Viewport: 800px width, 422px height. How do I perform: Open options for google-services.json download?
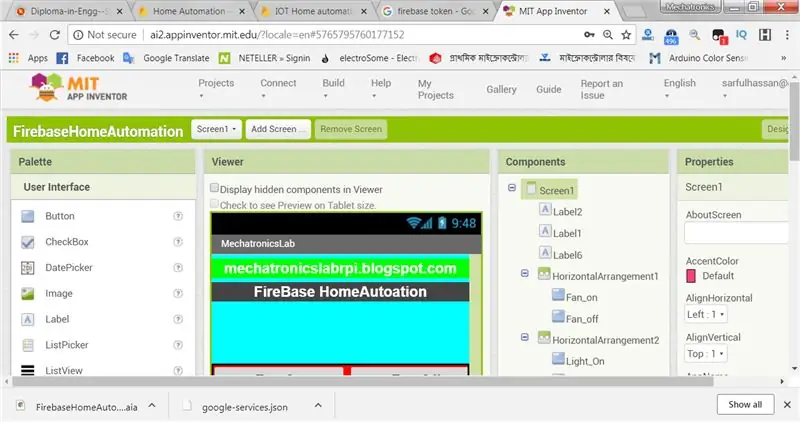(x=318, y=405)
